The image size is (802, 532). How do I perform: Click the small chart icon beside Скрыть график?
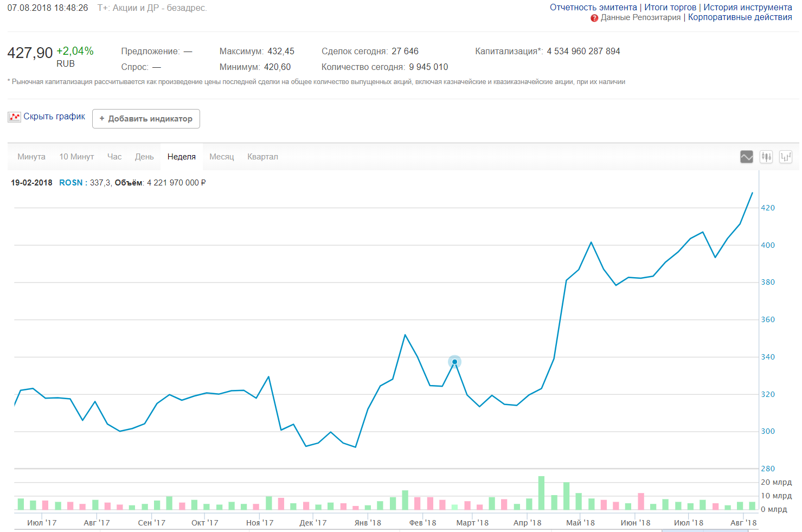(x=14, y=117)
